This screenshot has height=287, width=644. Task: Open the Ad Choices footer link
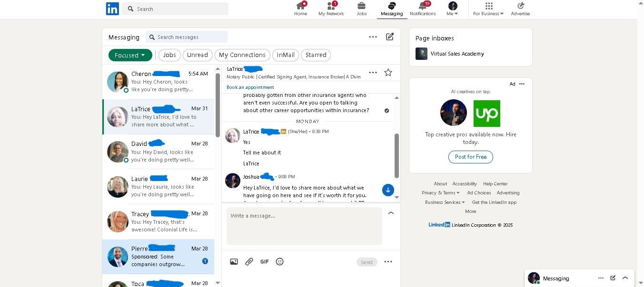(x=479, y=193)
